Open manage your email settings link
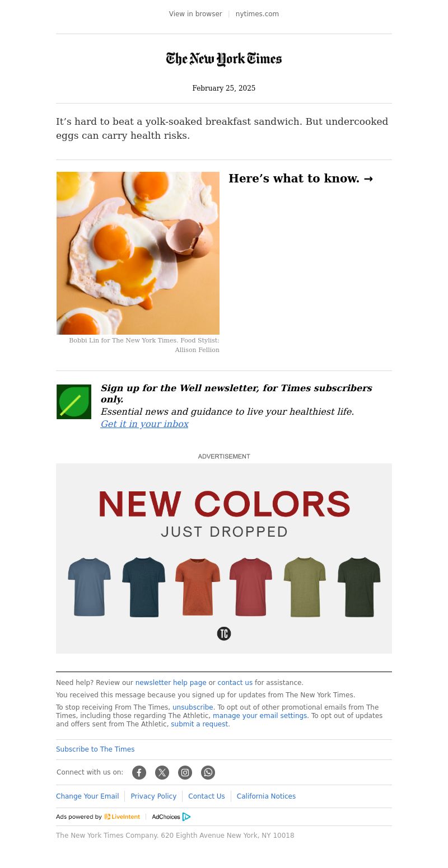448x868 pixels. (260, 716)
